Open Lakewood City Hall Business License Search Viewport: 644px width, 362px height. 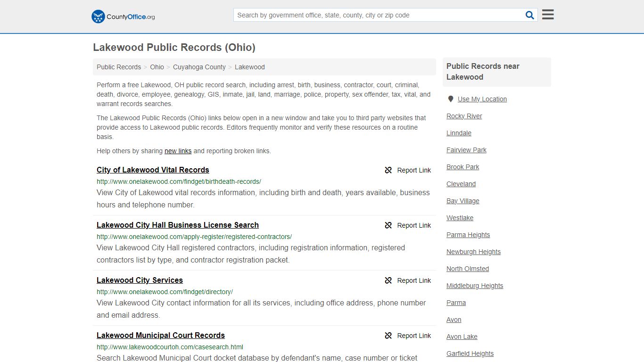coord(178,225)
